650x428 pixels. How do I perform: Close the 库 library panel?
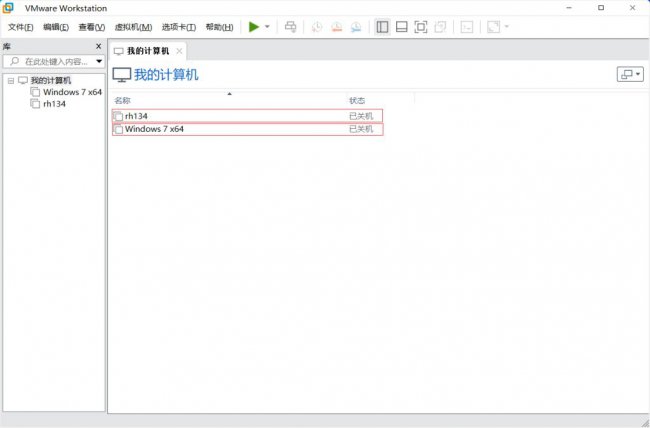98,46
